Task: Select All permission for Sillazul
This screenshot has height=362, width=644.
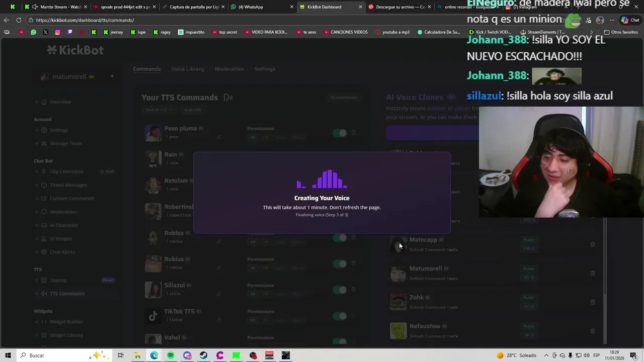Action: (253, 294)
